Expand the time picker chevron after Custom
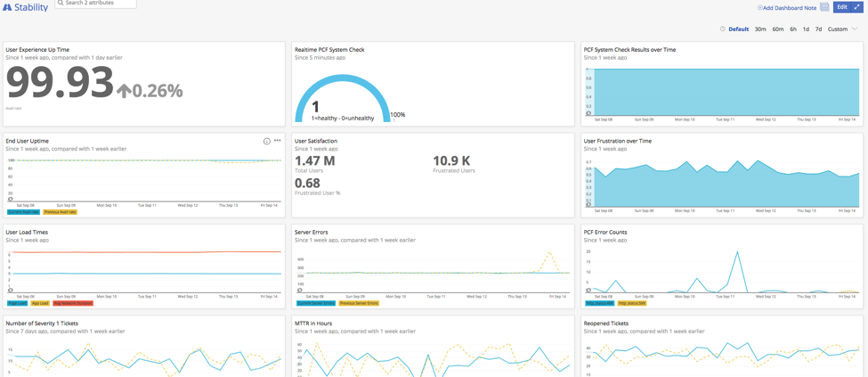868x377 pixels. [x=854, y=29]
